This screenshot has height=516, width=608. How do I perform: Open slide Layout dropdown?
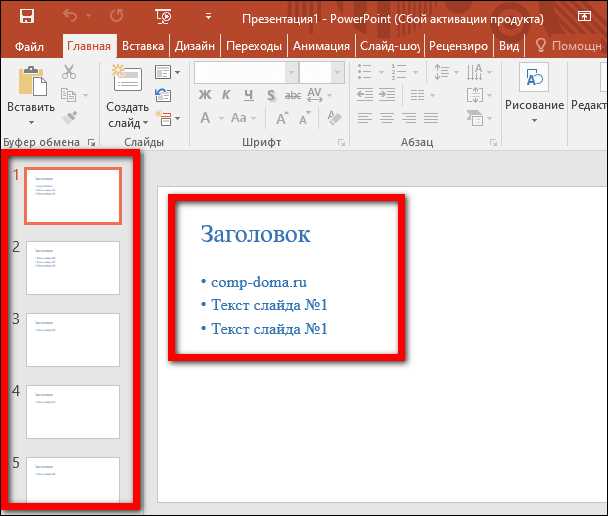click(x=168, y=72)
